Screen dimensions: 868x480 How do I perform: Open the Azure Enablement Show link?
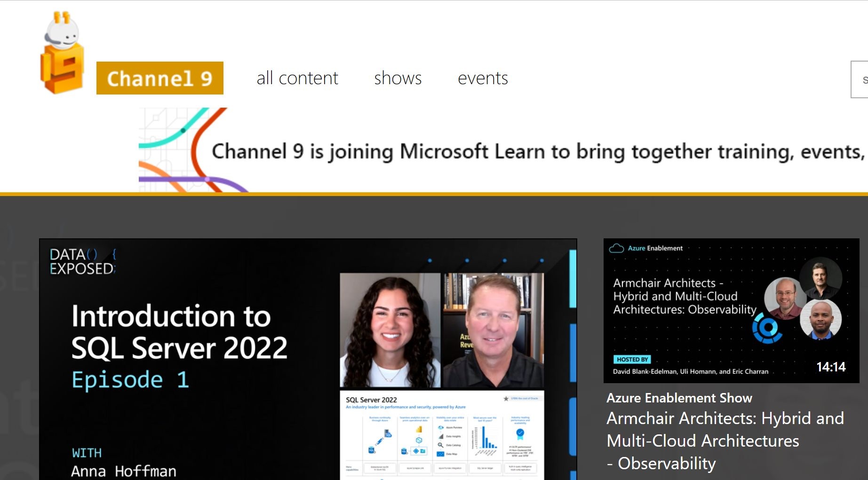[679, 398]
